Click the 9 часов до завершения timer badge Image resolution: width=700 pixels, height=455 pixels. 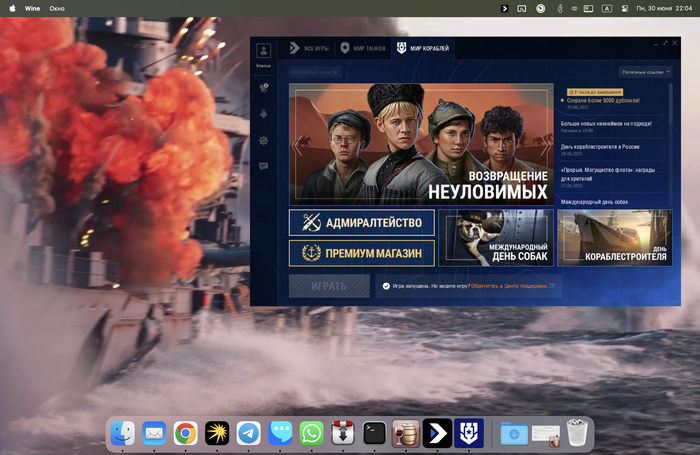click(x=595, y=92)
